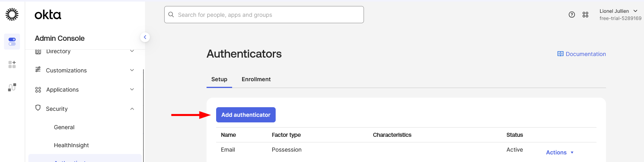644x162 pixels.
Task: Click the Add authenticator button
Action: click(x=246, y=115)
